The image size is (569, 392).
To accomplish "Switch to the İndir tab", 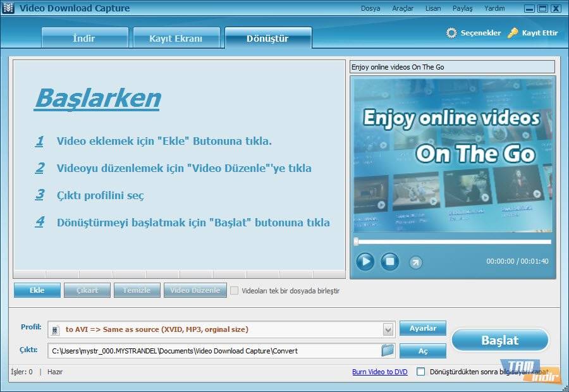I will click(x=84, y=38).
